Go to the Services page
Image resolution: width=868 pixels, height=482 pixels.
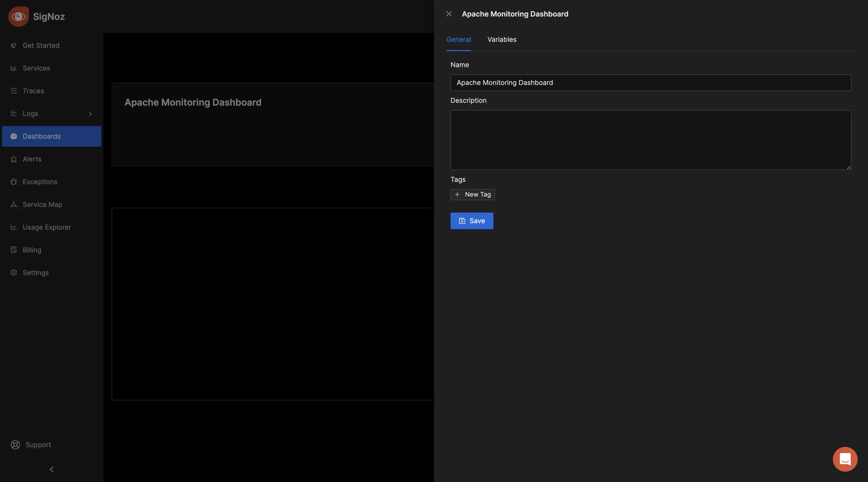[x=52, y=68]
